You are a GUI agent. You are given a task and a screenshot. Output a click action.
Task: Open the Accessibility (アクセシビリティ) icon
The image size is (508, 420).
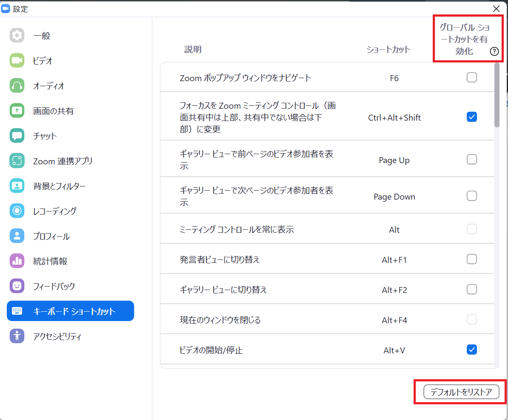coord(17,336)
